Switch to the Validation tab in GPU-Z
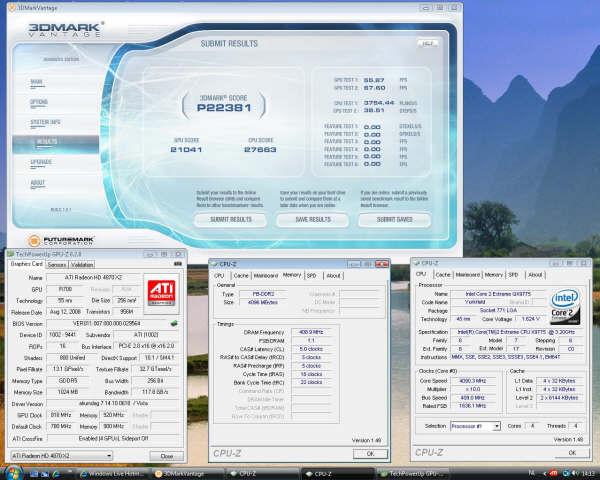This screenshot has width=600, height=480. click(82, 264)
